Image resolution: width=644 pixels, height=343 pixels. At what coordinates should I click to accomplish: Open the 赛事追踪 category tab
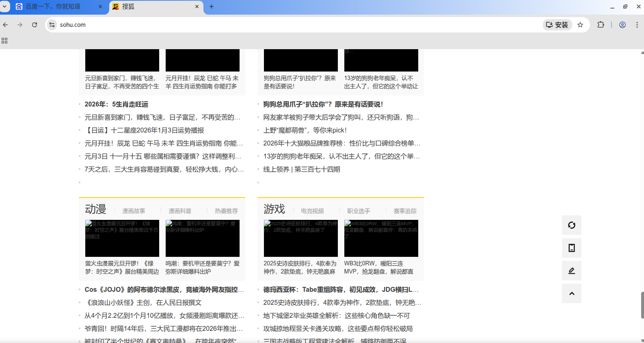(405, 211)
